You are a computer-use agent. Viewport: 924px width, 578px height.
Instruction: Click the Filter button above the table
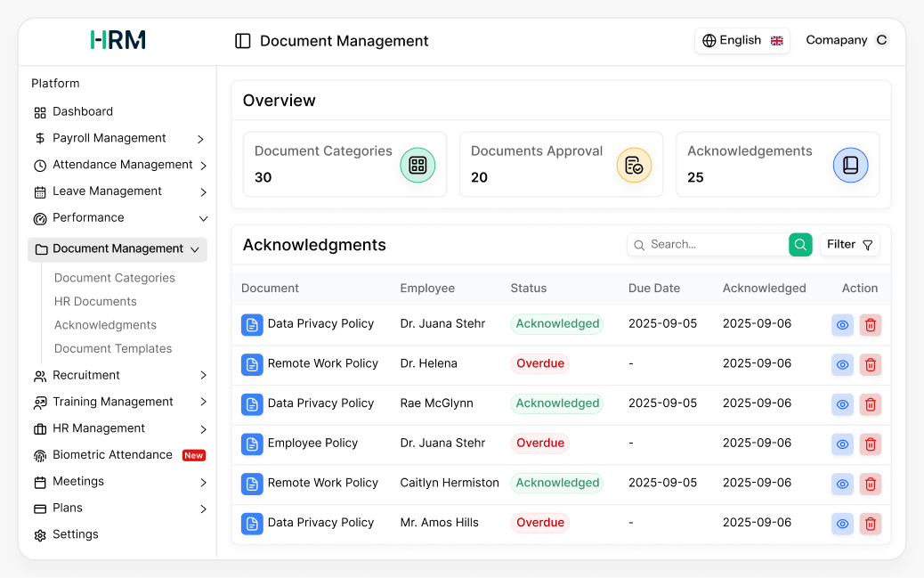(x=849, y=244)
